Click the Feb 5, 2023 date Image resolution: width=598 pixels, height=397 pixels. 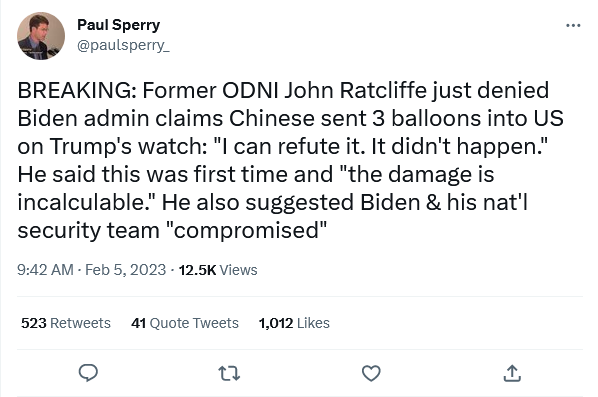tap(125, 270)
